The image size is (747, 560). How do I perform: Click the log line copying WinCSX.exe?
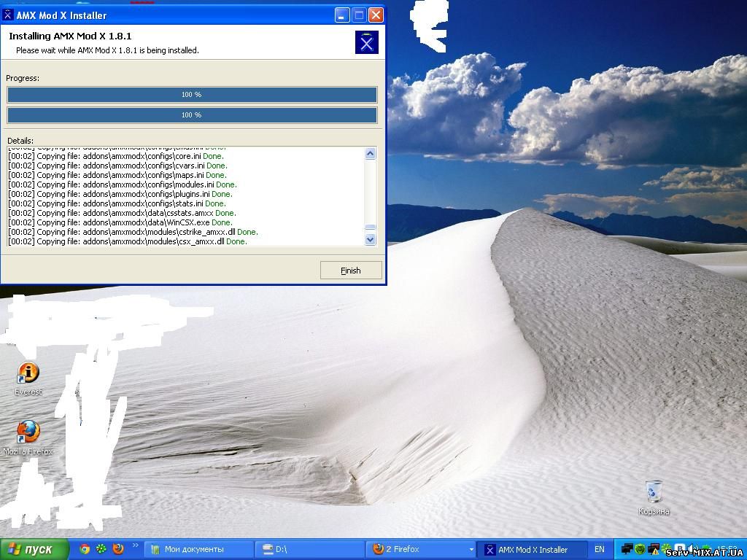coord(120,222)
